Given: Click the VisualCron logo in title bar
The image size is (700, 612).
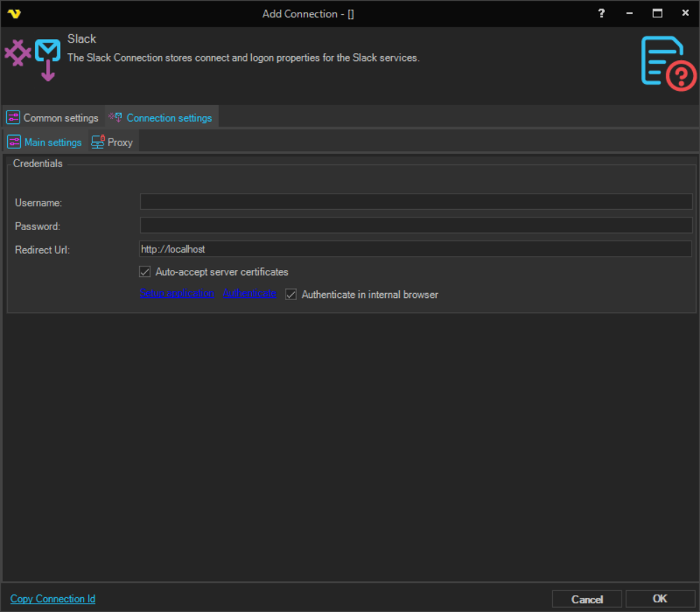Looking at the screenshot, I should coord(14,13).
